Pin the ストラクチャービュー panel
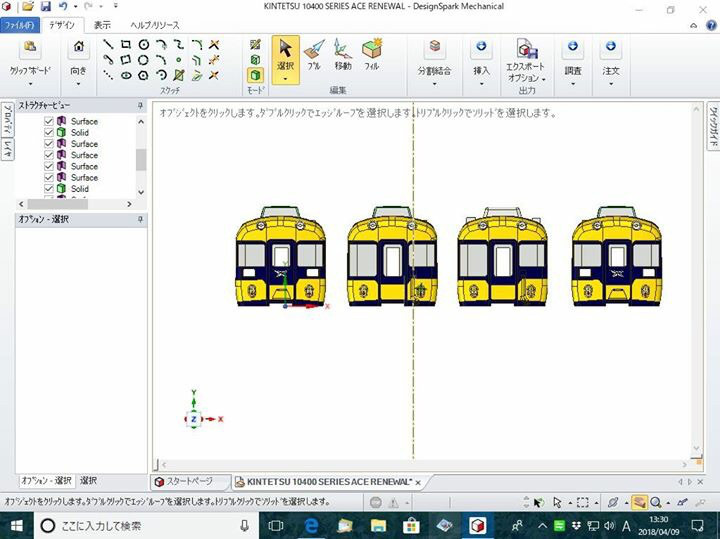Viewport: 720px width, 539px height. 140,106
